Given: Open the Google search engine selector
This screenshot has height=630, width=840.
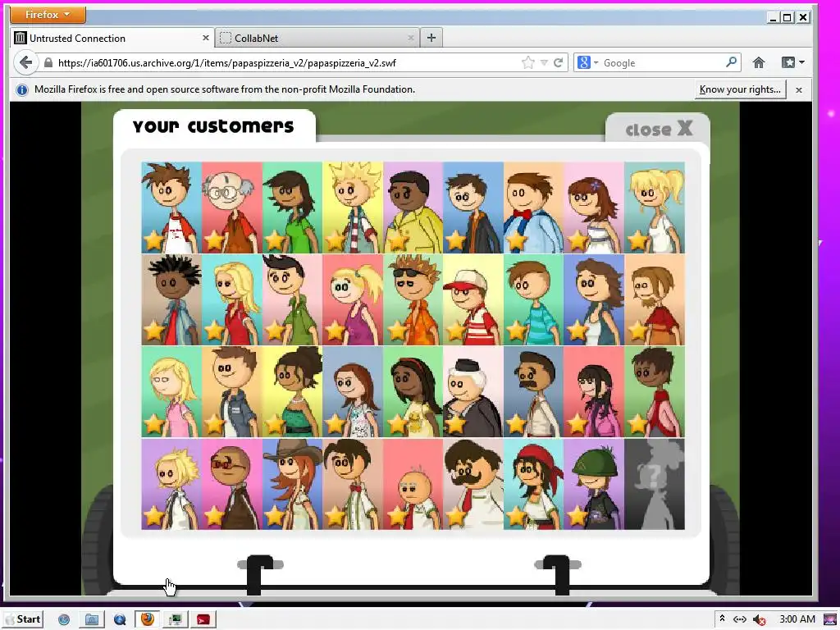Looking at the screenshot, I should click(587, 62).
